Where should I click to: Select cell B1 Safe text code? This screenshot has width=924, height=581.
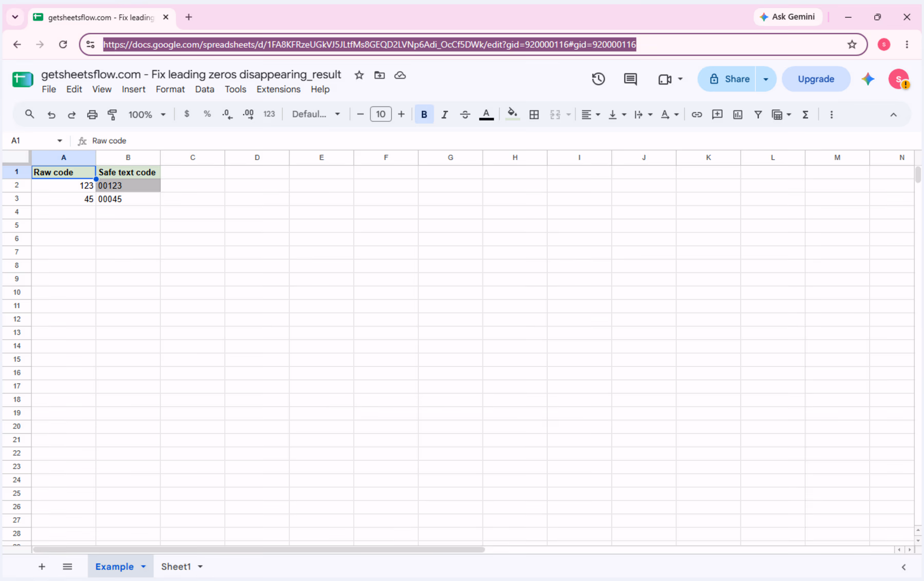pyautogui.click(x=128, y=172)
